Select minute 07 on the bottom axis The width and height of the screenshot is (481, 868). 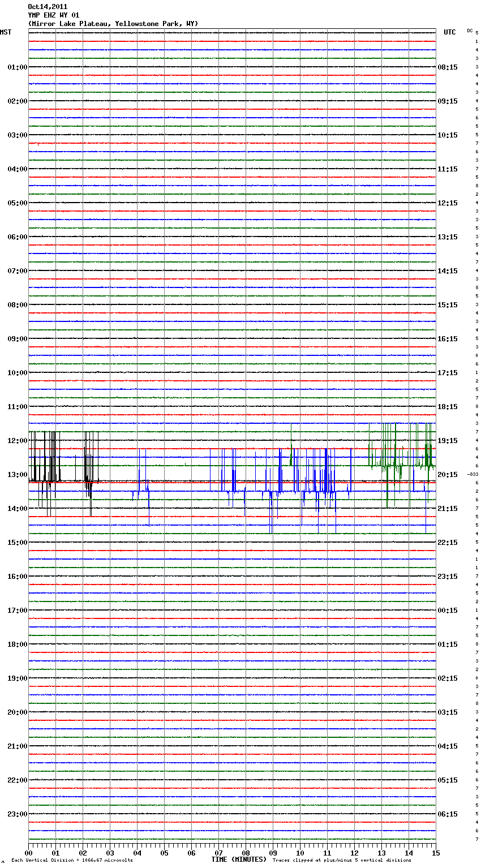tap(218, 853)
